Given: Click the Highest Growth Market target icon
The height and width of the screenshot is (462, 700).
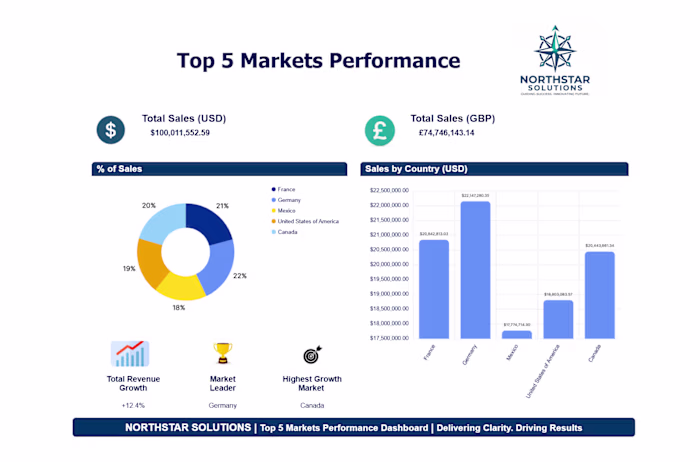Looking at the screenshot, I should tap(312, 354).
